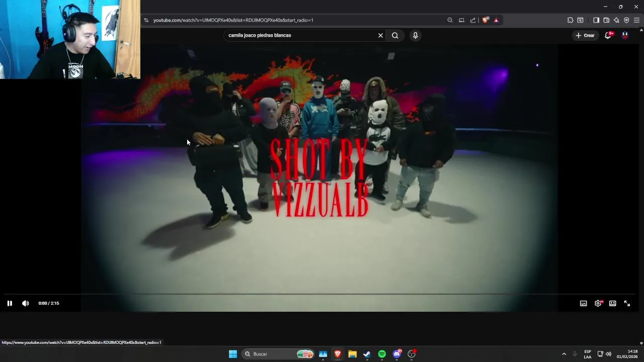Open video player settings gear
The image size is (644, 362).
point(598,303)
